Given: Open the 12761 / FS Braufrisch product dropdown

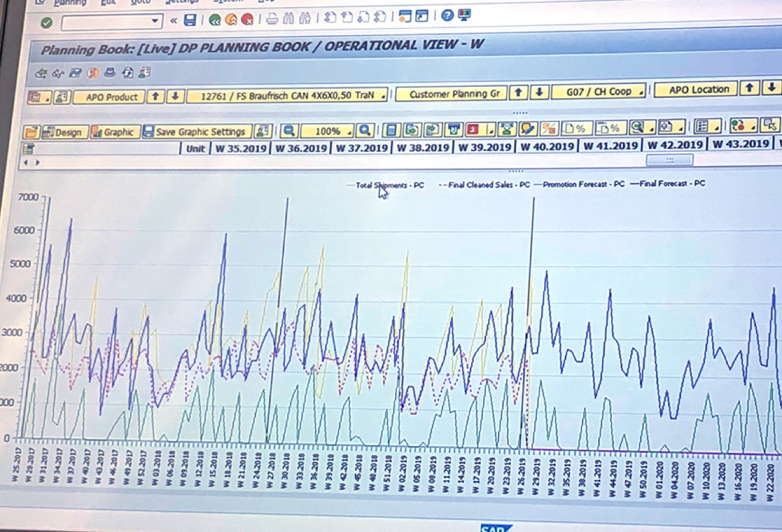Looking at the screenshot, I should (x=287, y=95).
